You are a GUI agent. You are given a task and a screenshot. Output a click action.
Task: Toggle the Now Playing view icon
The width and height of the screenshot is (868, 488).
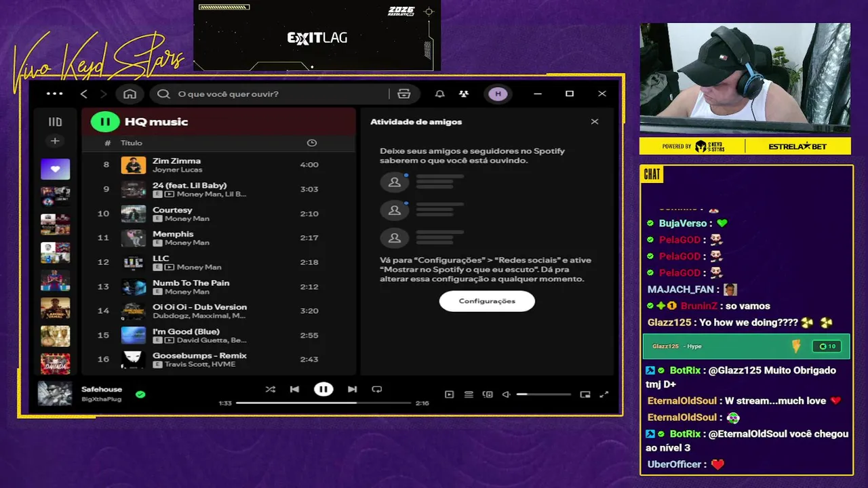[x=449, y=394]
